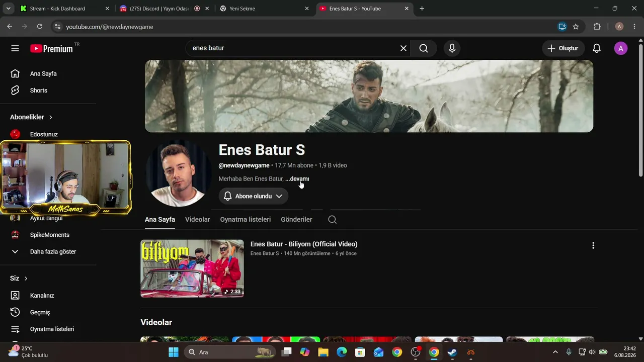Clear the 'enes batur' search text
This screenshot has height=362, width=644.
pyautogui.click(x=404, y=48)
